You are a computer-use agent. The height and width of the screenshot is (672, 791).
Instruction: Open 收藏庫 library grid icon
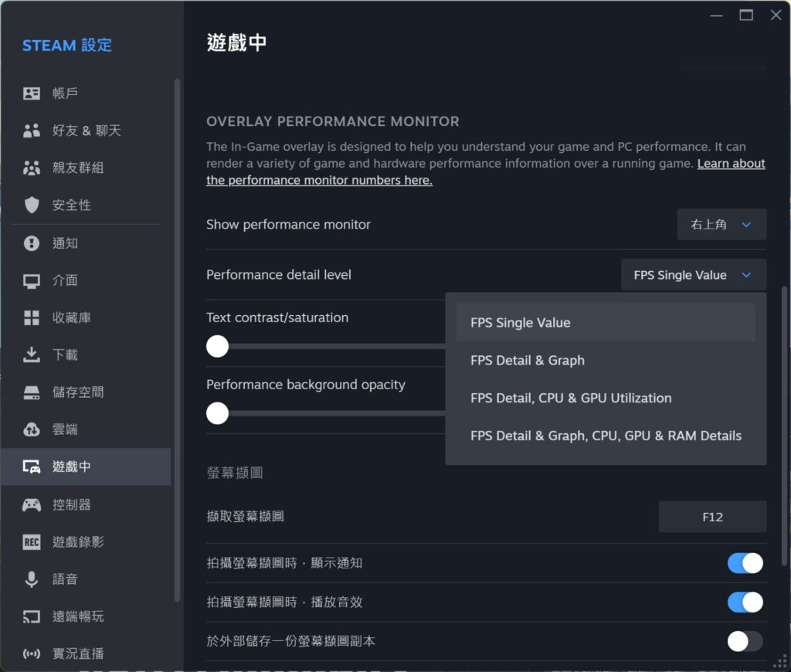coord(32,317)
